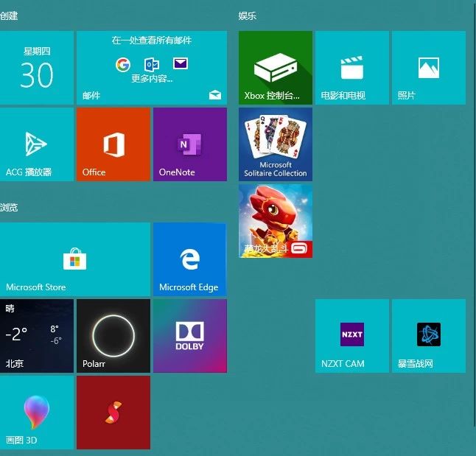The height and width of the screenshot is (456, 476).
Task: Click 更多内容... text in mail tile
Action: (152, 79)
